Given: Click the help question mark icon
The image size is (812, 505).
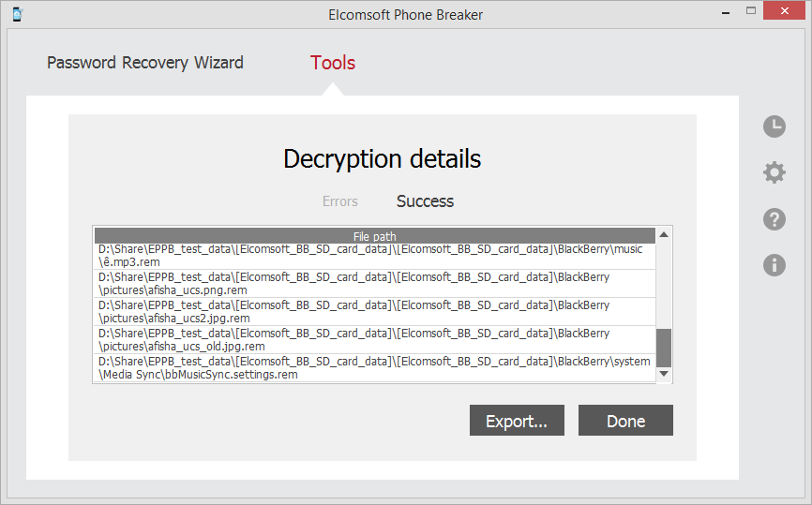Looking at the screenshot, I should point(774,219).
